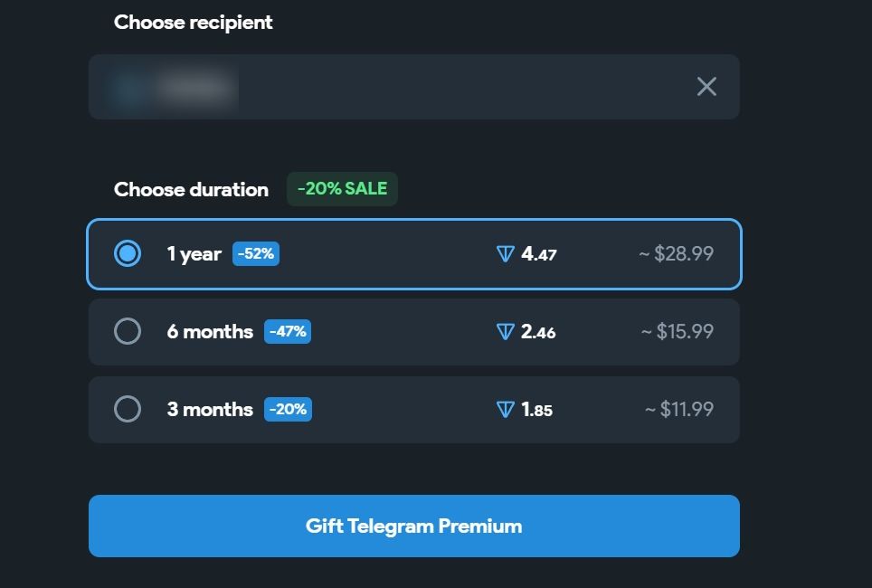The image size is (872, 588).
Task: Click the 3 months duration label
Action: [210, 410]
